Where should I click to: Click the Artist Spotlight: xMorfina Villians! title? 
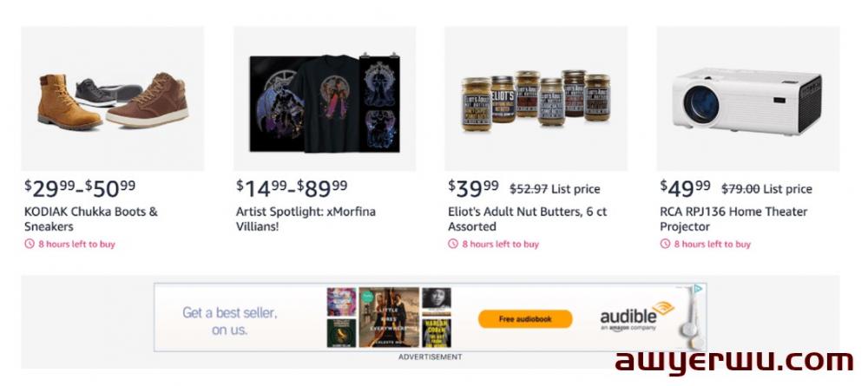306,219
